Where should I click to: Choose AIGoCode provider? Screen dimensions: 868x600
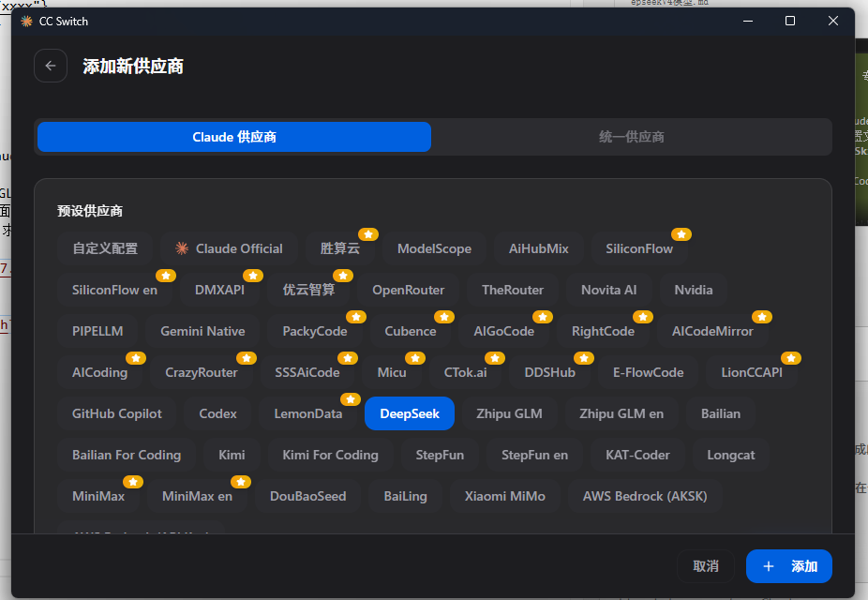point(503,331)
